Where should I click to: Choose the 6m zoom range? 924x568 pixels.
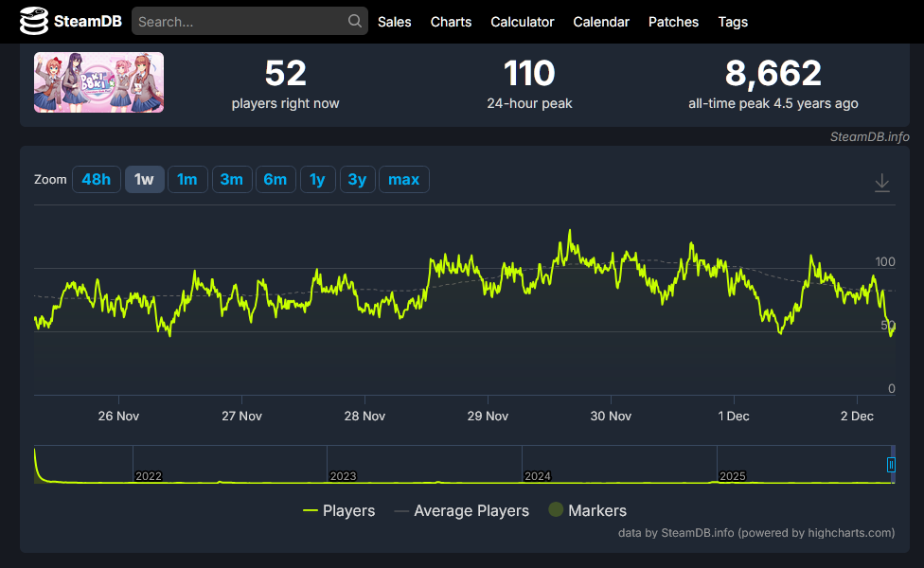[275, 180]
